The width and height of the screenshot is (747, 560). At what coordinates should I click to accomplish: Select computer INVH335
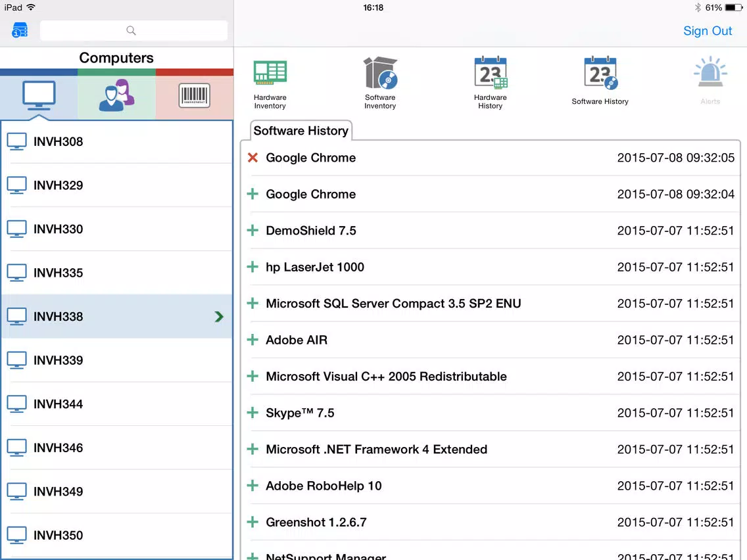tap(117, 273)
